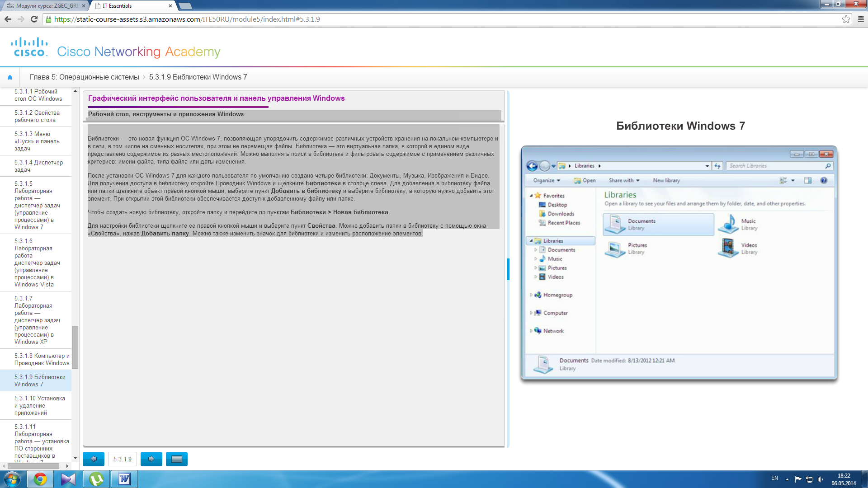Open uTorrent from the taskbar

96,479
